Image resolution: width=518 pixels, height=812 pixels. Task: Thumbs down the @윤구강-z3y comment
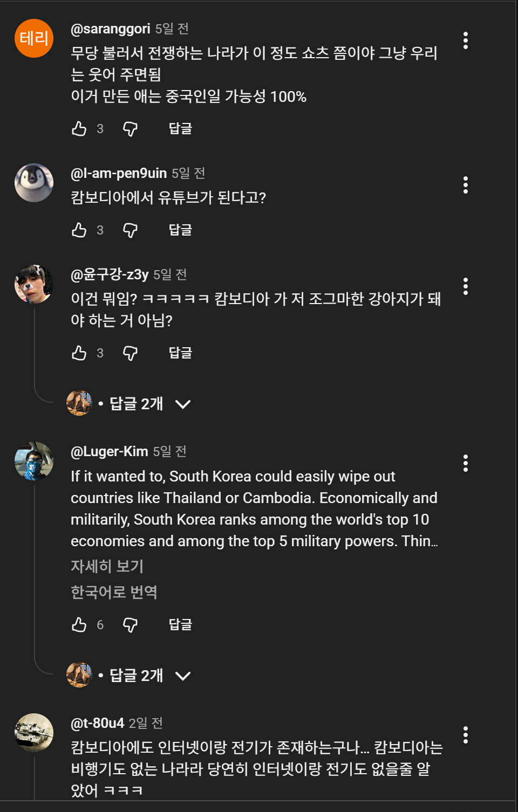tap(130, 353)
